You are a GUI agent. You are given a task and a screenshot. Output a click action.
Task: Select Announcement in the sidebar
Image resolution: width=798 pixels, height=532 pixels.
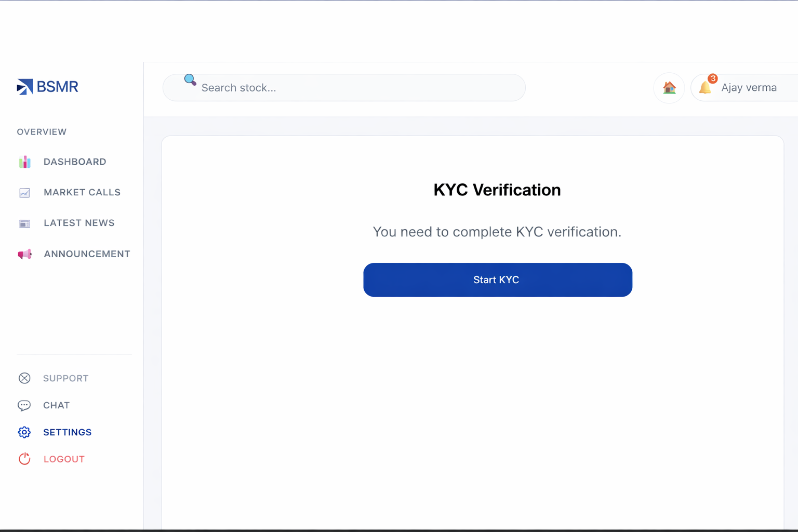(87, 254)
